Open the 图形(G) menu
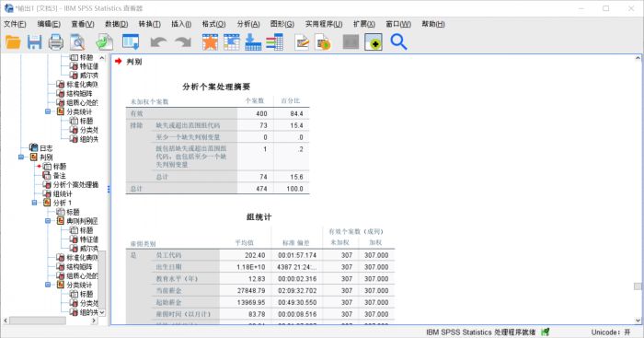644x338 pixels. pyautogui.click(x=282, y=24)
